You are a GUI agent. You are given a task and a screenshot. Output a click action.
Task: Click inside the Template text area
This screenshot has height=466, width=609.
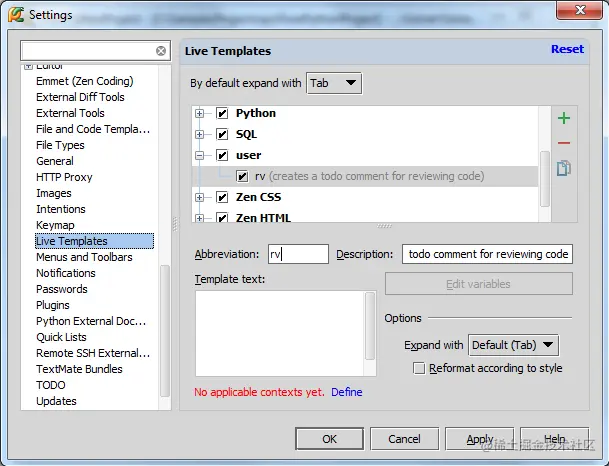[280, 333]
